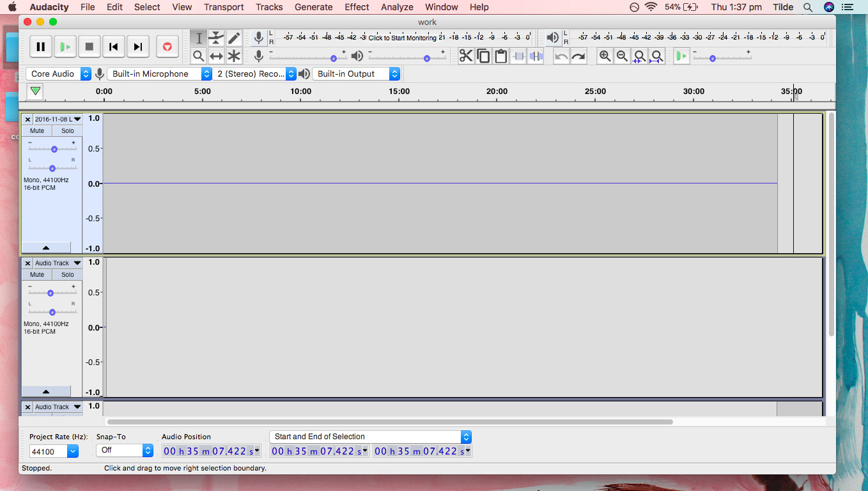The width and height of the screenshot is (868, 491).
Task: Click the Trim audio icon
Action: (518, 56)
